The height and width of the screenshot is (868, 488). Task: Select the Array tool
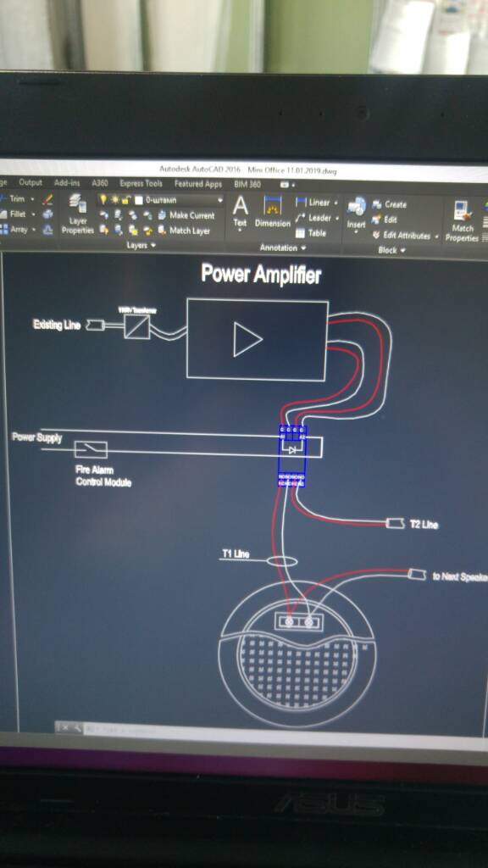point(14,229)
